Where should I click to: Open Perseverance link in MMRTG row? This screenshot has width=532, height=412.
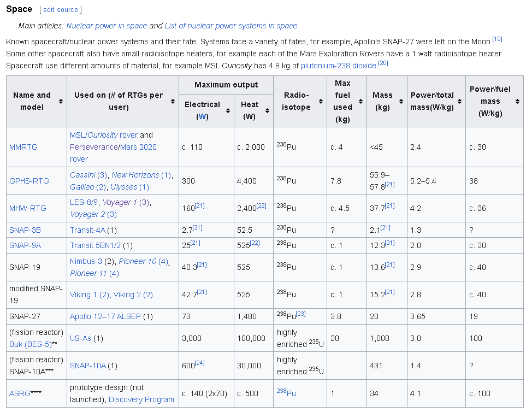pos(93,148)
